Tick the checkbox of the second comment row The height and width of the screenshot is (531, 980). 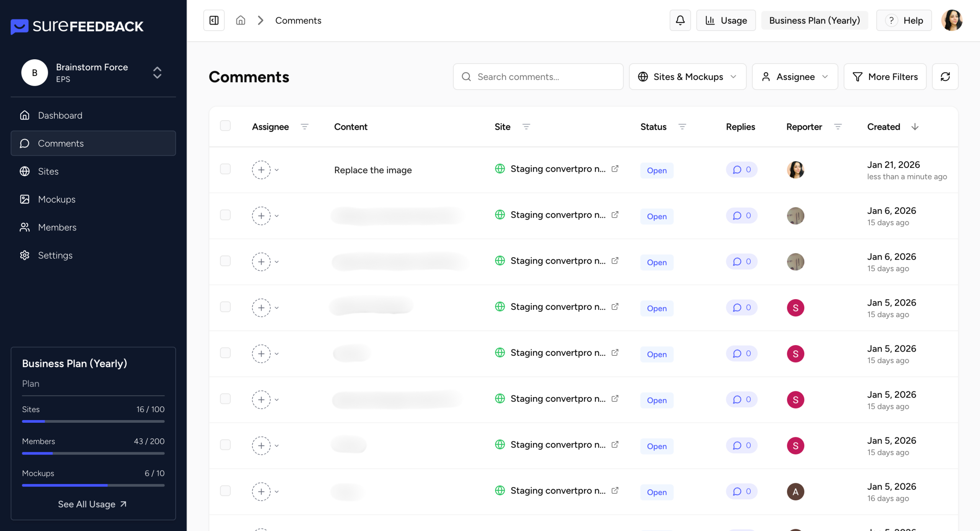pos(225,215)
